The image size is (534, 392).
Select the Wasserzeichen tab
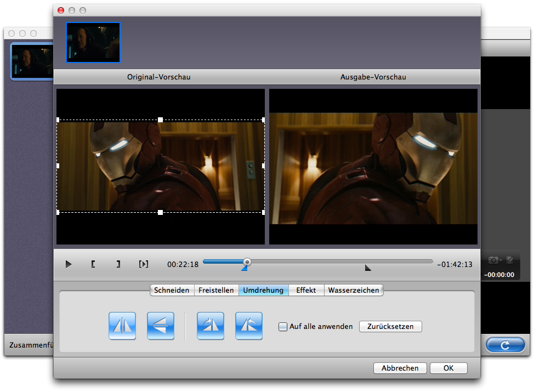[354, 291]
